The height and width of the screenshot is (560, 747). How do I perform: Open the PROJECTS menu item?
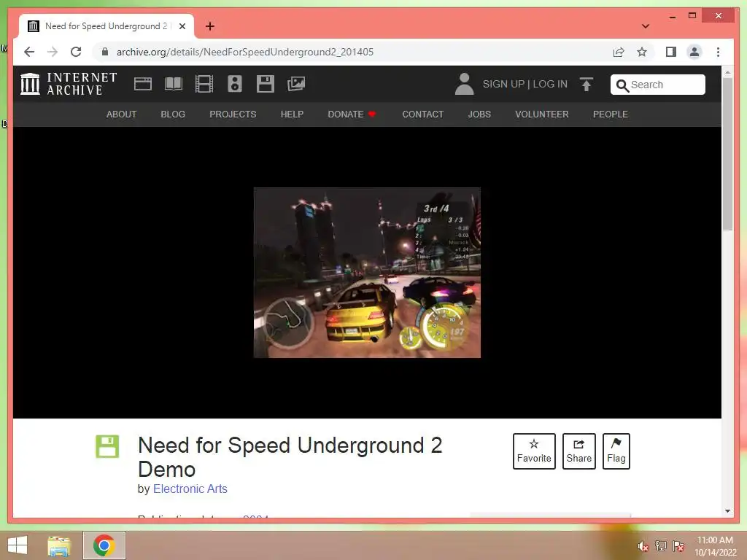[x=233, y=114]
